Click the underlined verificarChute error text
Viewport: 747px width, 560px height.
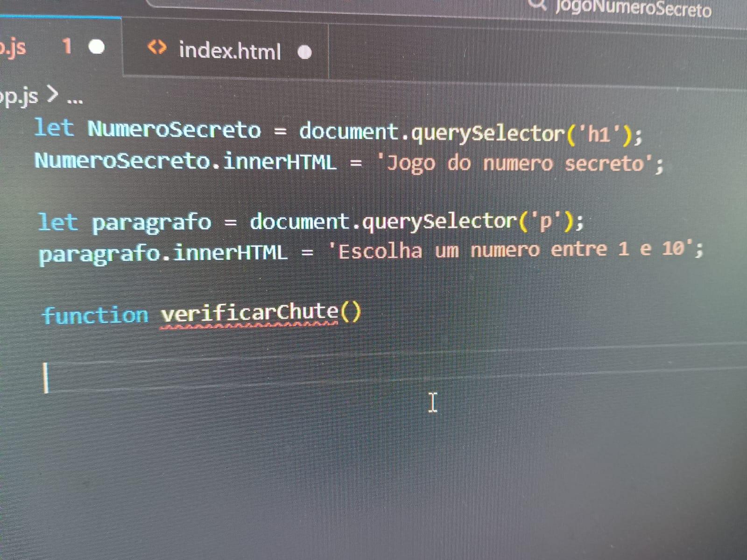tap(250, 314)
